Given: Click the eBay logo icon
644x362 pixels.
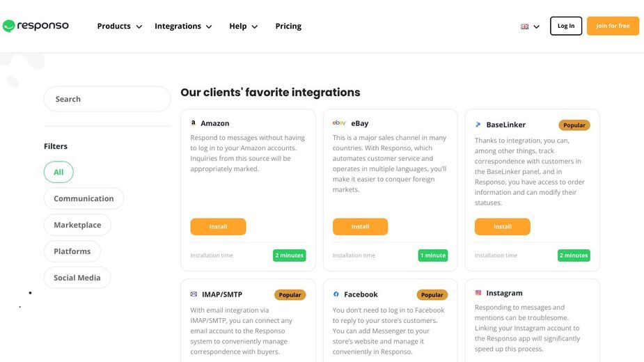Looking at the screenshot, I should tap(339, 123).
